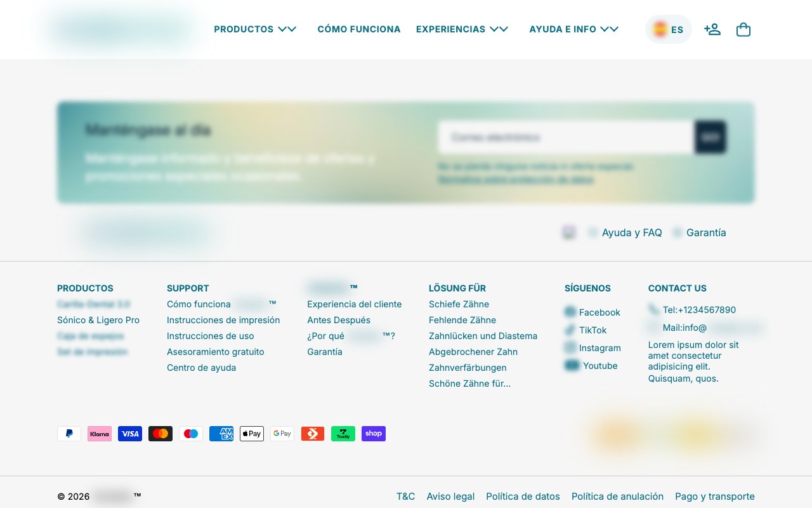812x508 pixels.
Task: Click the PayPal payment icon
Action: pyautogui.click(x=69, y=434)
